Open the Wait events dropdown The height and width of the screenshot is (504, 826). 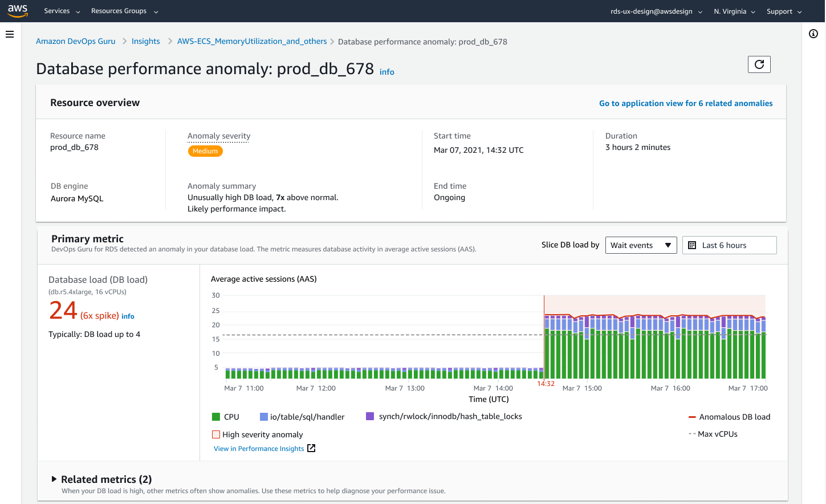[x=641, y=245]
